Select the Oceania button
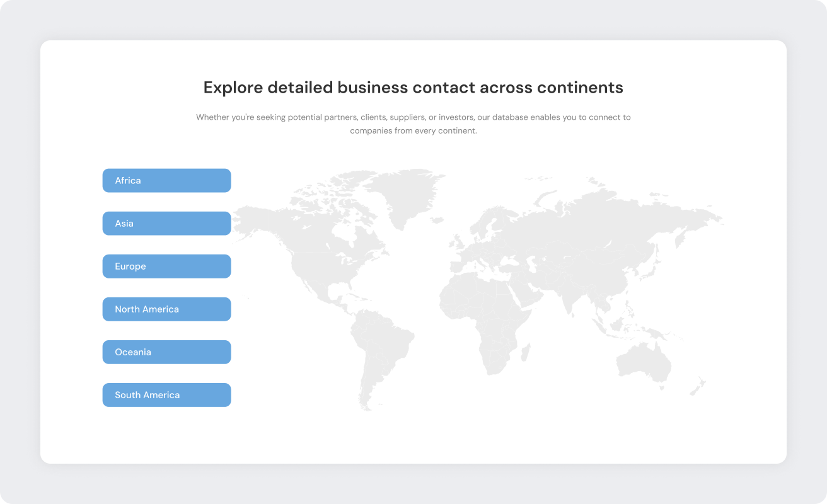827x504 pixels. [x=166, y=352]
